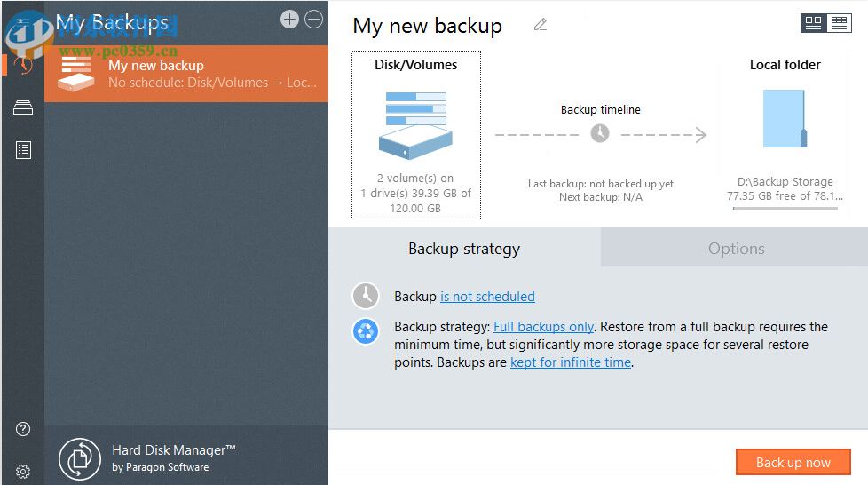Viewport: 868px width, 485px height.
Task: Open the help question mark icon
Action: (23, 429)
